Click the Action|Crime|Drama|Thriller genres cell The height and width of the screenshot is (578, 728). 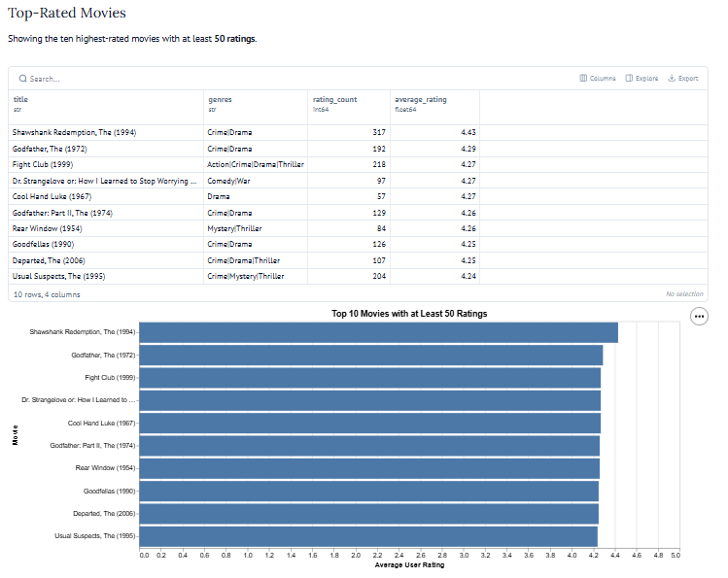(256, 165)
